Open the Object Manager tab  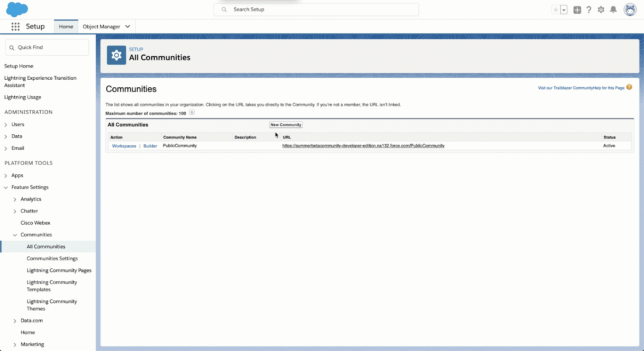pyautogui.click(x=101, y=27)
